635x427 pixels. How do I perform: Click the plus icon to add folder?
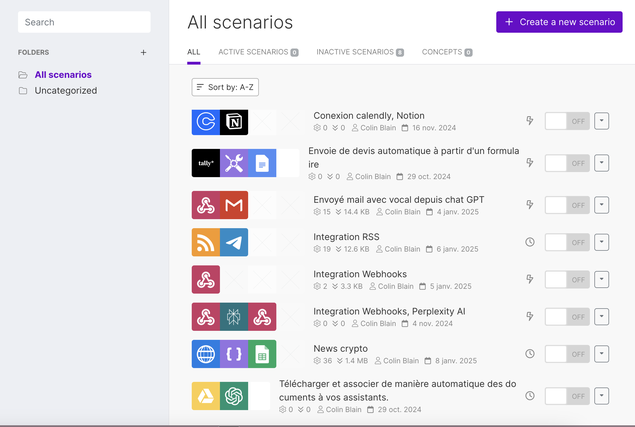click(x=143, y=52)
